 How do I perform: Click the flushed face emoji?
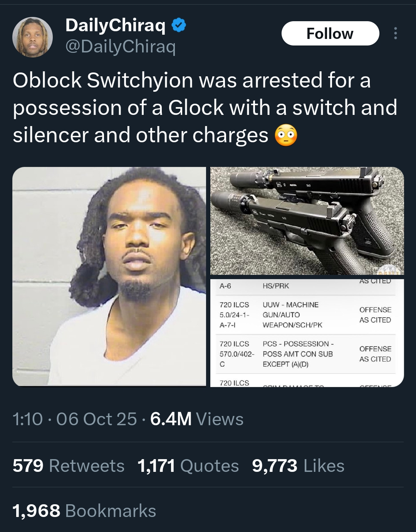click(x=286, y=136)
